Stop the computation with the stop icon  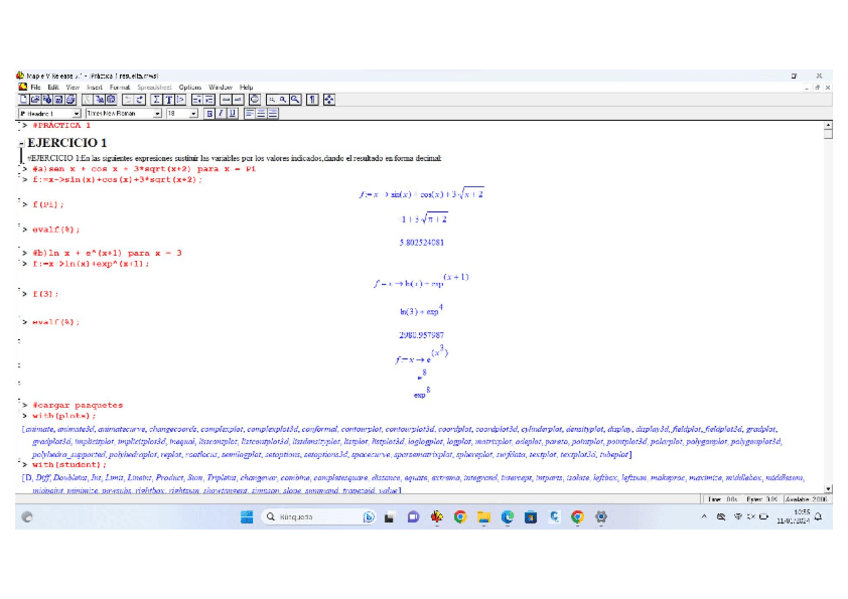(x=255, y=100)
